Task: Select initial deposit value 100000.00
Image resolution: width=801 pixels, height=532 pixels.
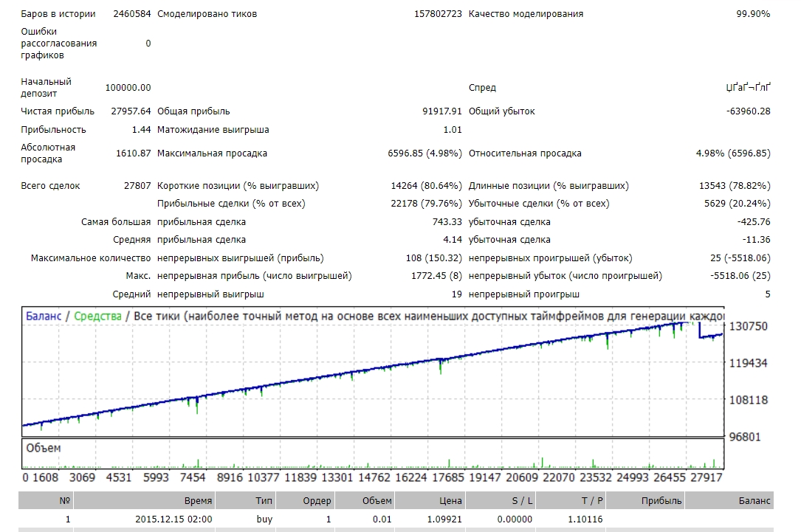Action: point(128,87)
